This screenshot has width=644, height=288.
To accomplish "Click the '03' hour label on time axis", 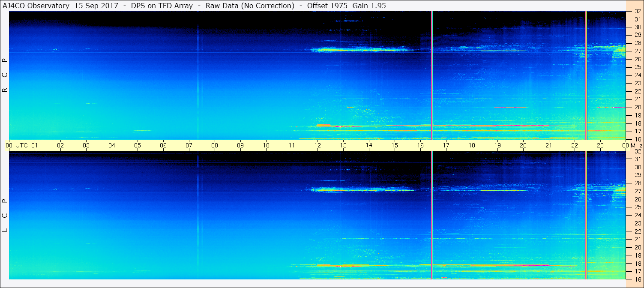I will tap(86, 145).
